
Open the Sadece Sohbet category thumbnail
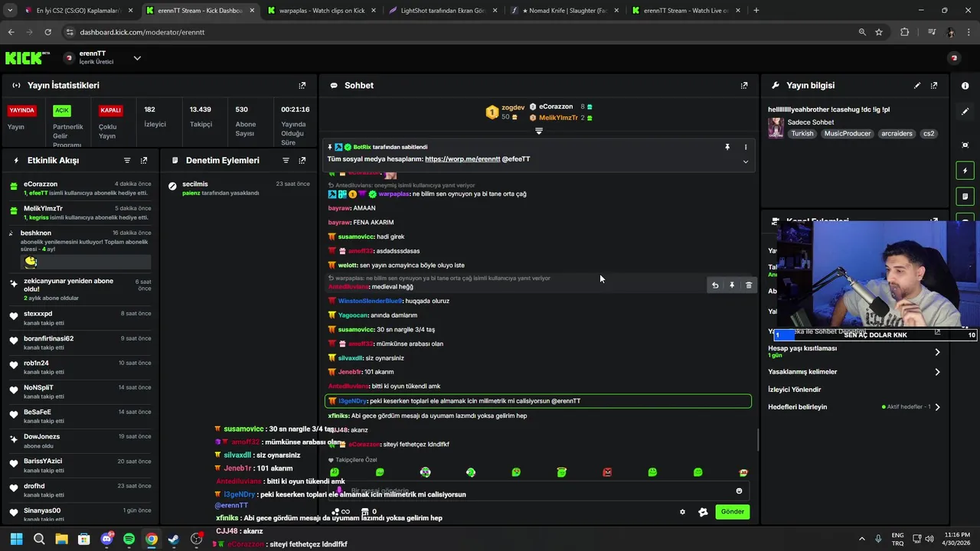(776, 128)
